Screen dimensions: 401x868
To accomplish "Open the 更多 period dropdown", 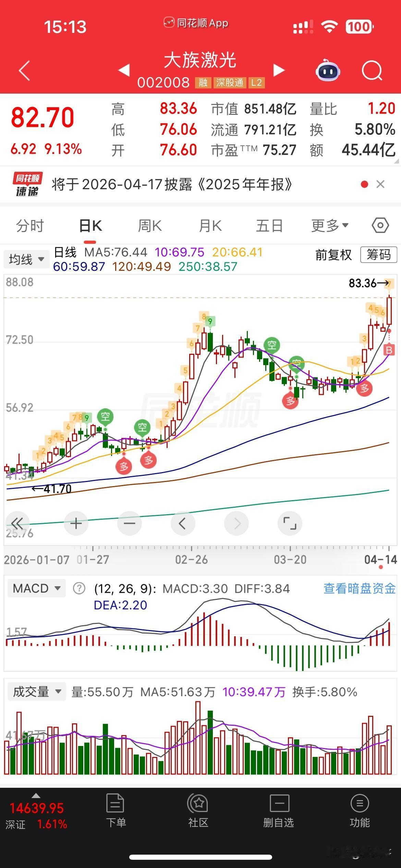I will [x=330, y=226].
